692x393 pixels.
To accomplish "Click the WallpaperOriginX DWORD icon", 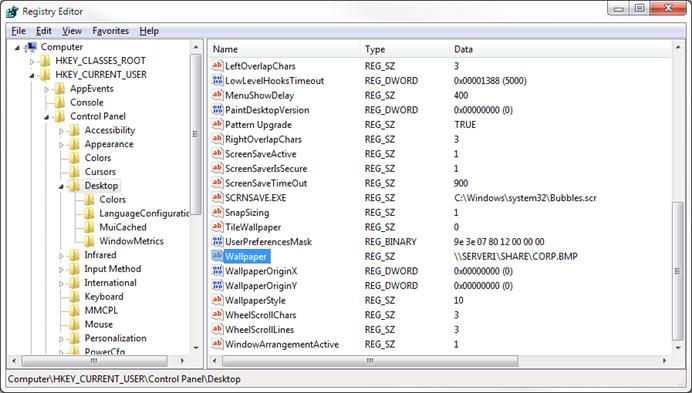I will [x=217, y=270].
